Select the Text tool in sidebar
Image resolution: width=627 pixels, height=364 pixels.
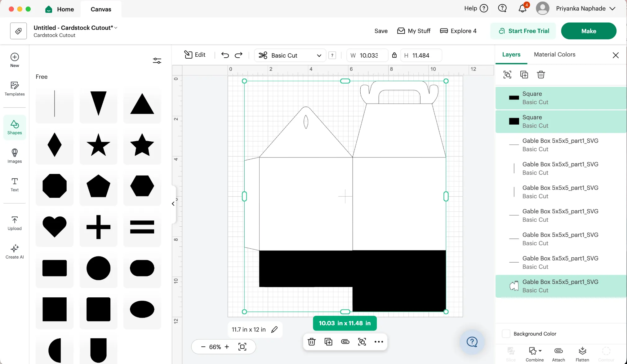pos(15,184)
